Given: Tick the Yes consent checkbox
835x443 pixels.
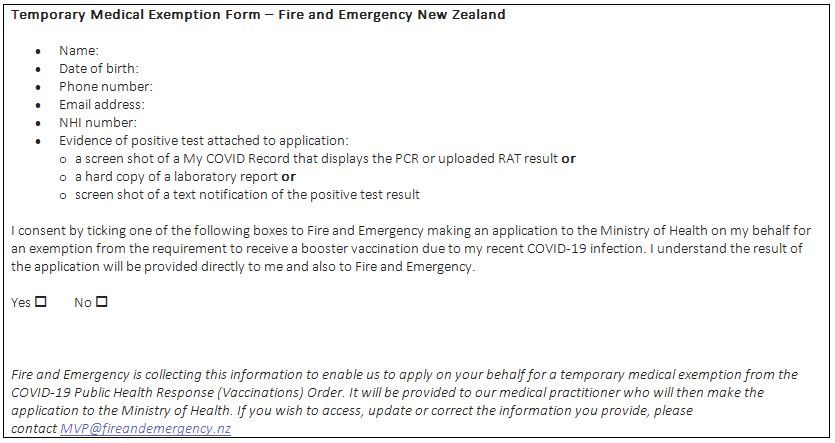Looking at the screenshot, I should tap(41, 302).
